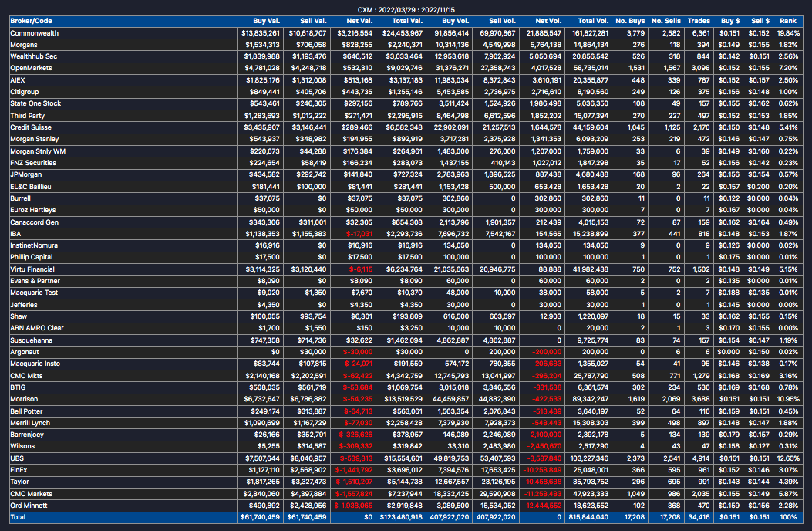Select Ord Minnett's red -$1,938,065 net value
Viewport: 812px width, 531px height.
pyautogui.click(x=354, y=505)
